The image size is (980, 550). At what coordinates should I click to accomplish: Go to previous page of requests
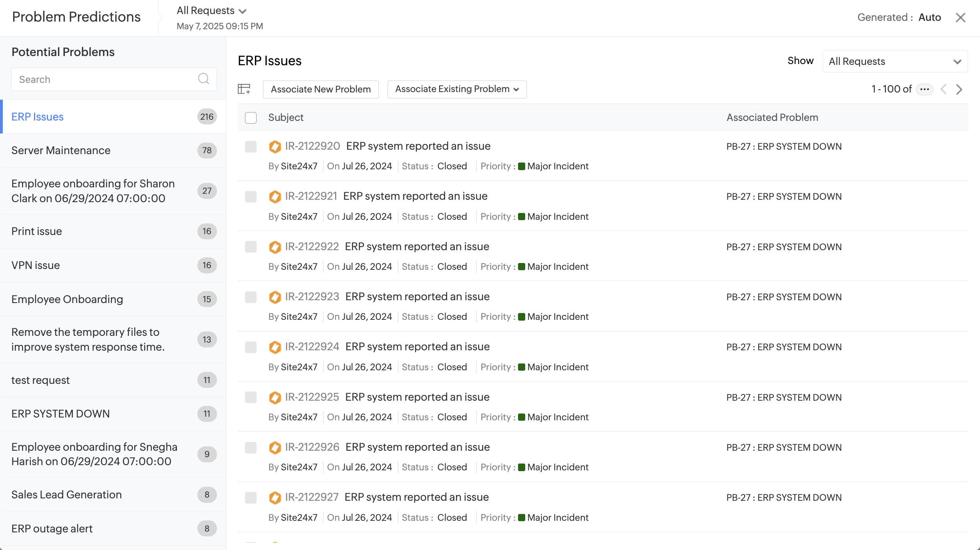(x=944, y=89)
